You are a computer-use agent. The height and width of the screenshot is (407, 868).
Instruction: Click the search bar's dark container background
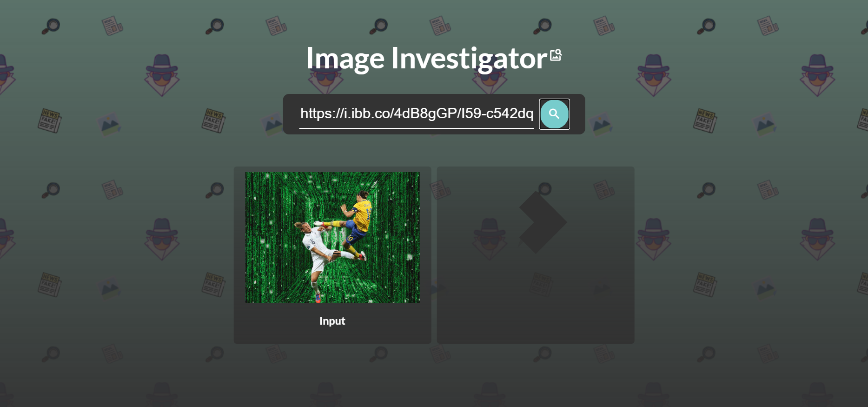(291, 114)
